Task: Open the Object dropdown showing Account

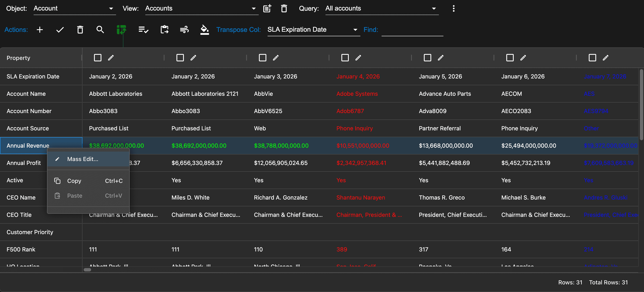Action: click(x=74, y=8)
